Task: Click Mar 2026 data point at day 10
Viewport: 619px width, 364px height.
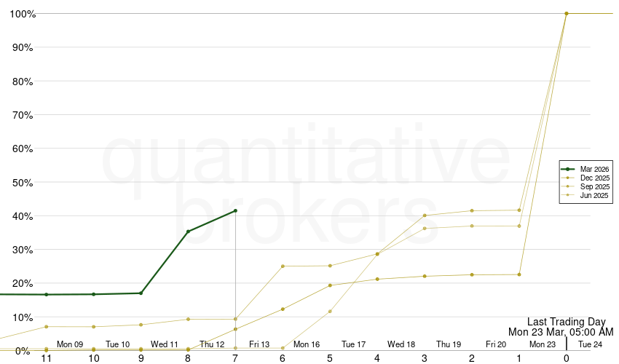Action: point(93,294)
